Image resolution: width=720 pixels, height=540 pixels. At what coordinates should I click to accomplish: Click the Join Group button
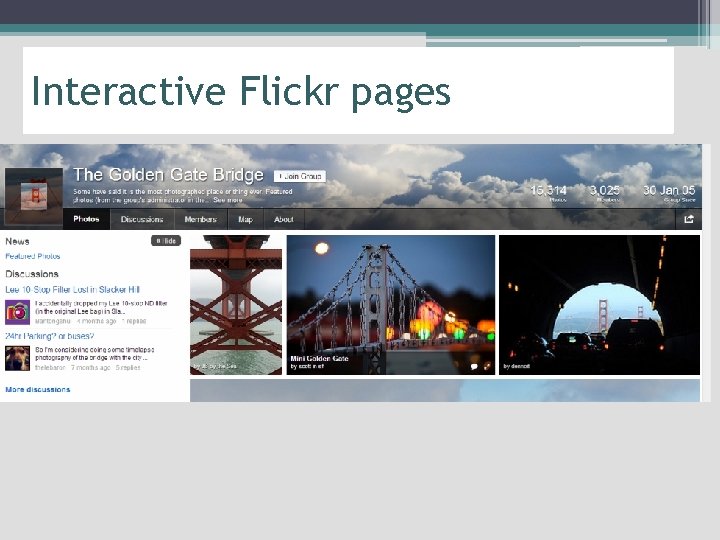(300, 176)
